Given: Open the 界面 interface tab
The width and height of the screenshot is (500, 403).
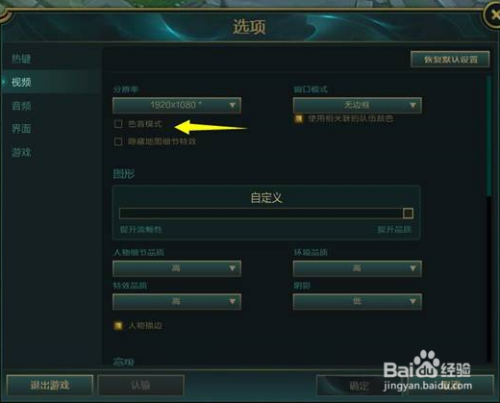Looking at the screenshot, I should (21, 129).
